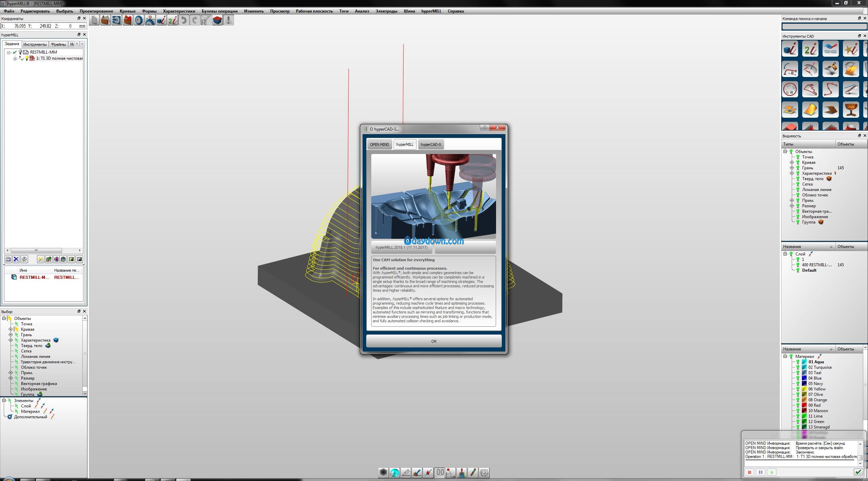Toggle visibility pin for 09 Red material
The width and height of the screenshot is (868, 481).
click(x=798, y=405)
